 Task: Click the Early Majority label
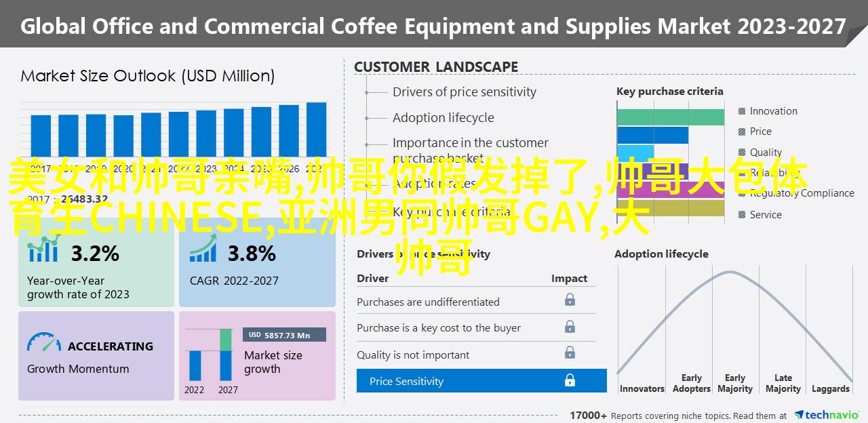point(735,384)
